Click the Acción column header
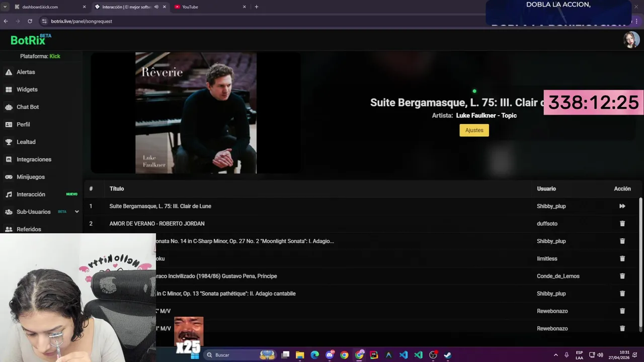Image resolution: width=644 pixels, height=362 pixels. [622, 189]
